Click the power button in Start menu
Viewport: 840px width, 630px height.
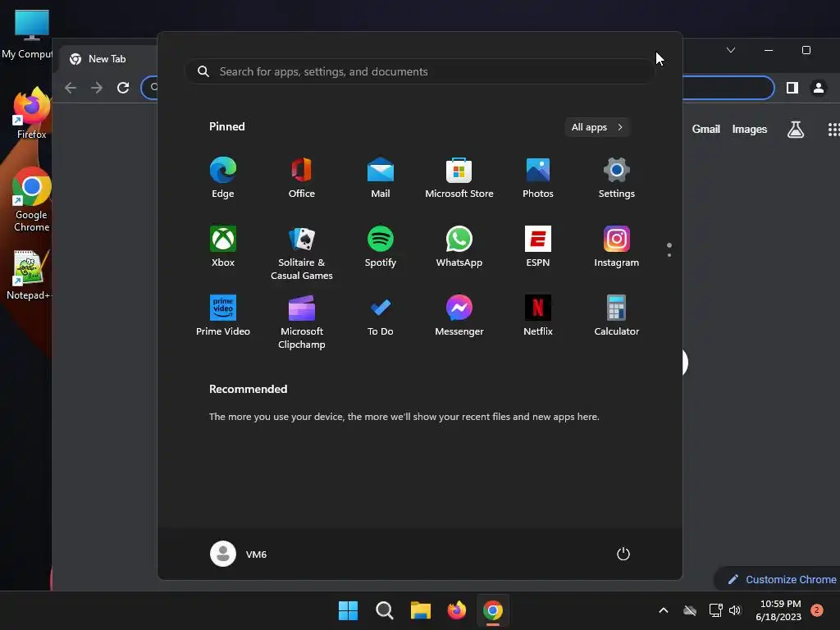click(x=623, y=554)
